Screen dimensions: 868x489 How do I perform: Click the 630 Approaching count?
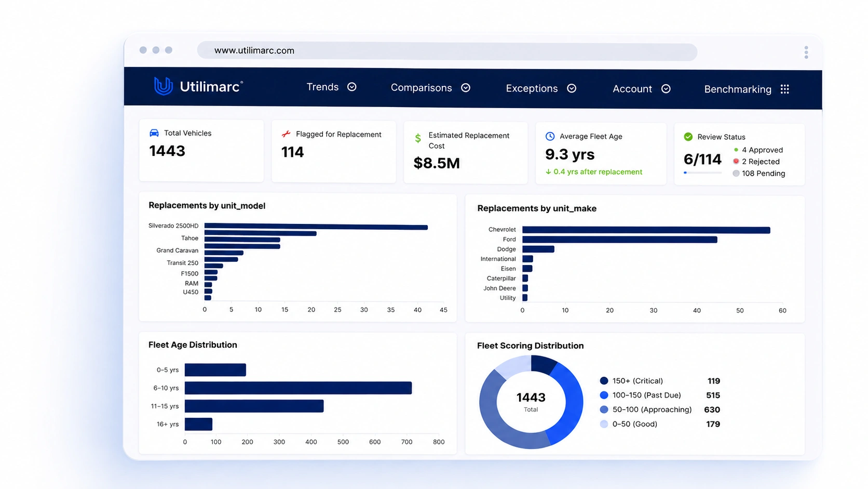[x=712, y=409]
